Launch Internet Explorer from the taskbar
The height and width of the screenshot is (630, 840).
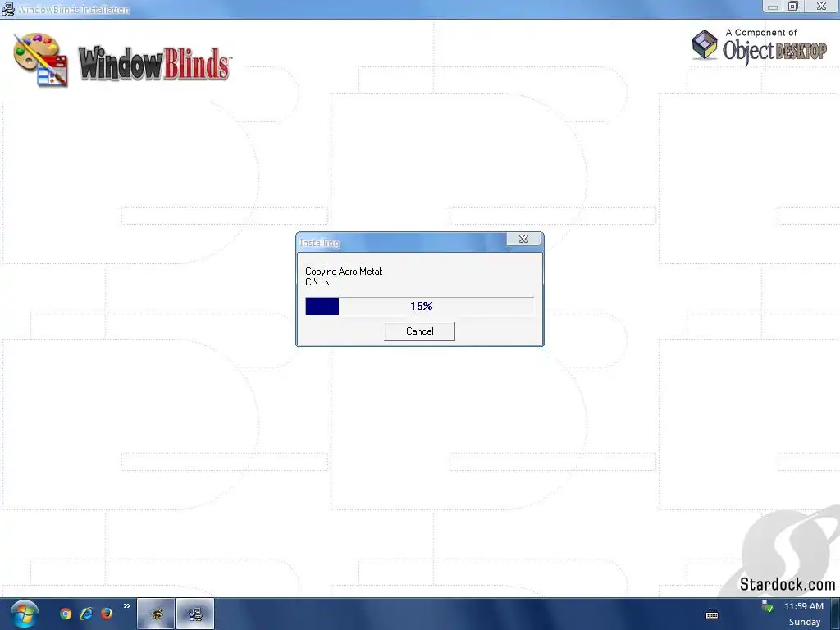[86, 614]
